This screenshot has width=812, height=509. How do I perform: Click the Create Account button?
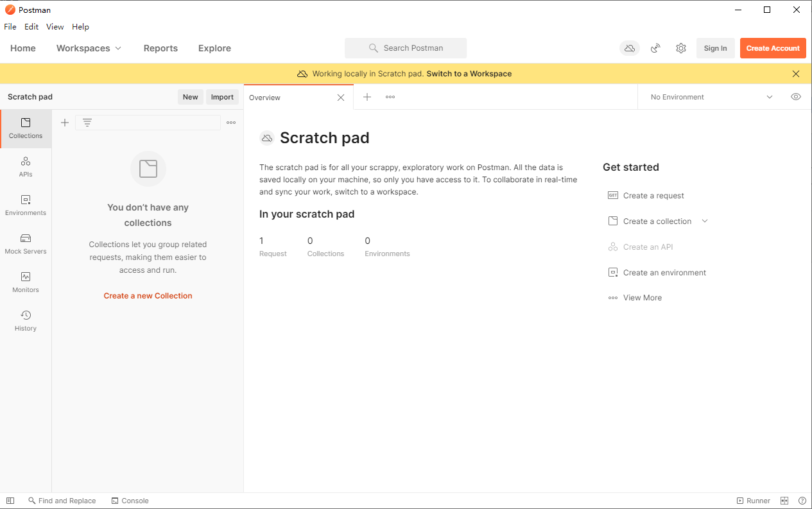pyautogui.click(x=773, y=48)
